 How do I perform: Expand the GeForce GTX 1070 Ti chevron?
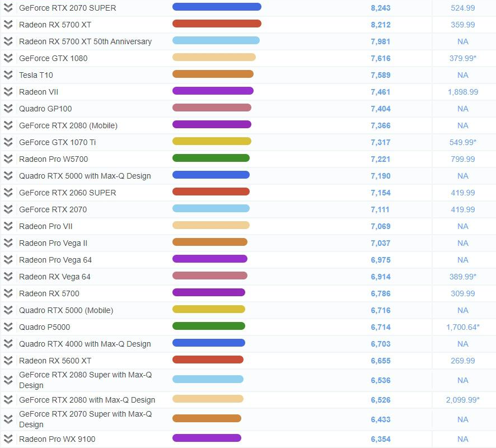(x=8, y=142)
